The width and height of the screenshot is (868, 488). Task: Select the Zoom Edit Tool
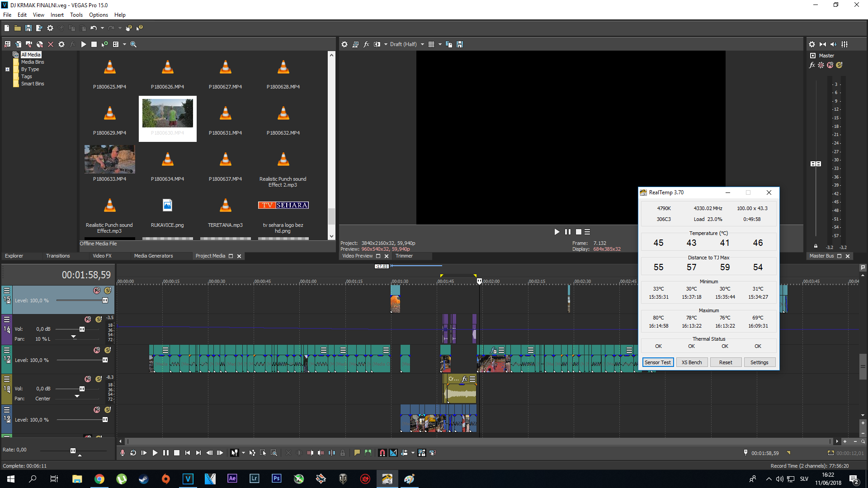tap(274, 453)
